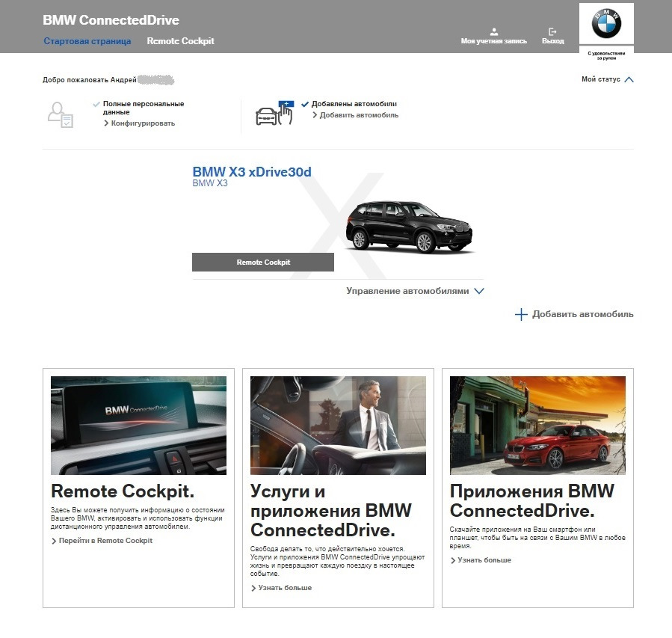The image size is (672, 638).
Task: Click the logout arrow icon
Action: (x=552, y=31)
